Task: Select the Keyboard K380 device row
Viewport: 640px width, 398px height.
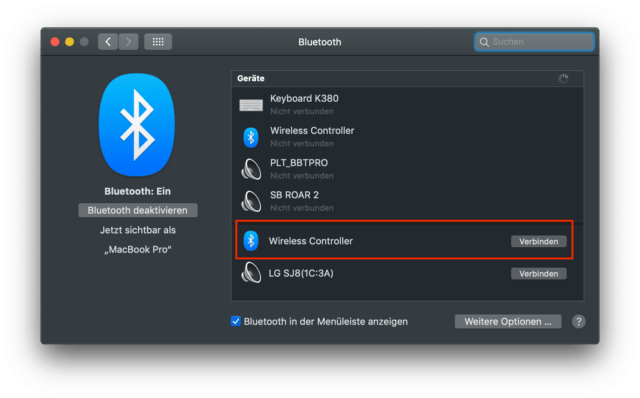Action: point(407,105)
